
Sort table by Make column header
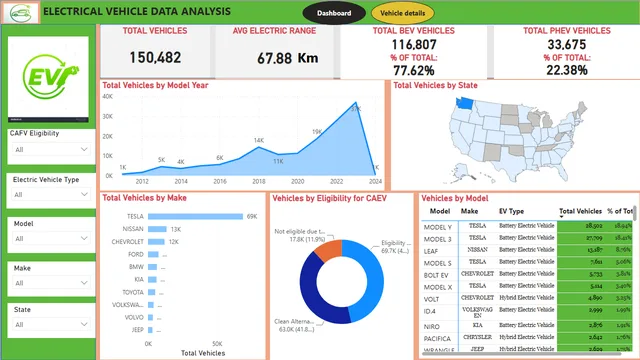tap(469, 211)
